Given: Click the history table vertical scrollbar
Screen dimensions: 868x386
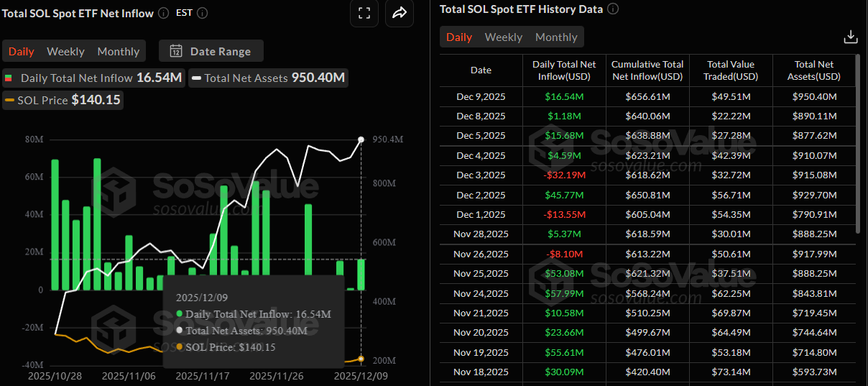Looking at the screenshot, I should click(x=858, y=144).
